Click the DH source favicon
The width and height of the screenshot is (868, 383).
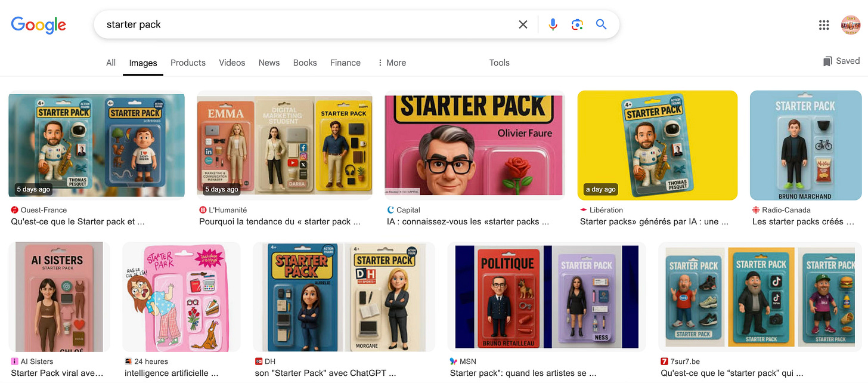click(x=259, y=362)
